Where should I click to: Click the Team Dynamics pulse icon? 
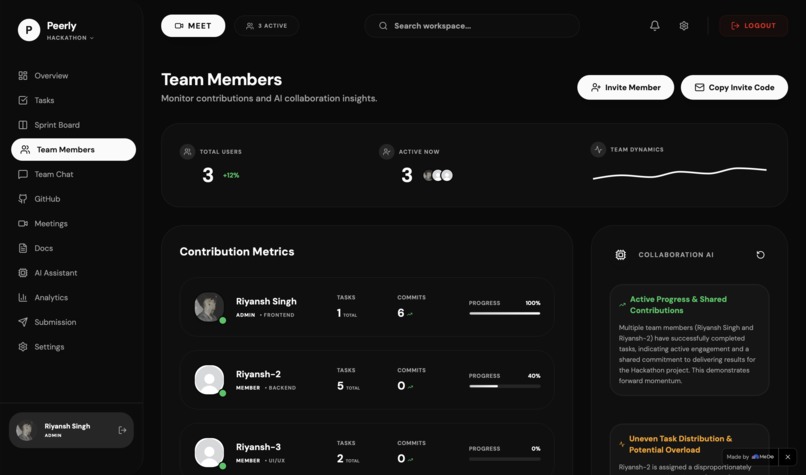[x=598, y=150]
